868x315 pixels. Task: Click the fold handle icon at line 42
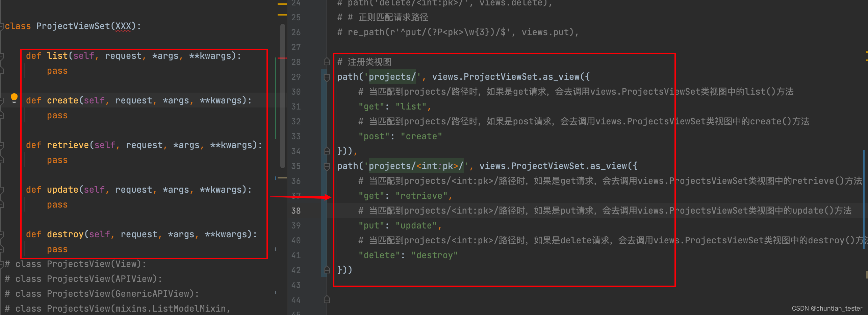[327, 270]
